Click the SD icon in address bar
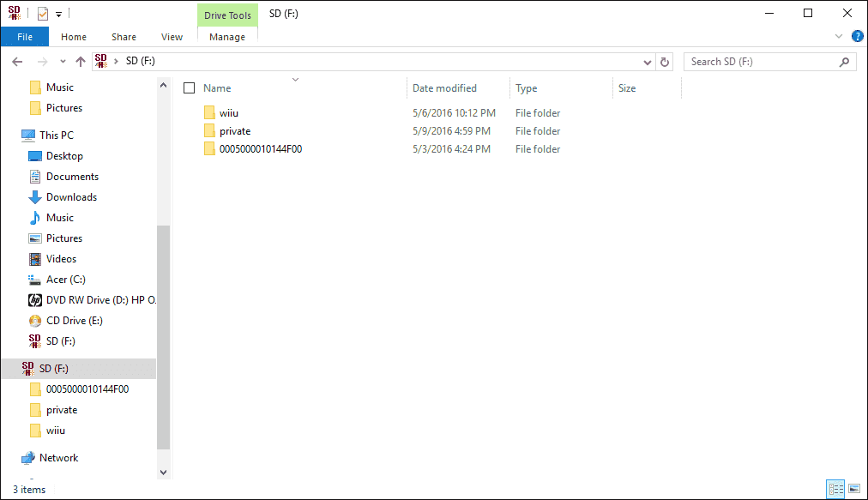Image resolution: width=868 pixels, height=500 pixels. [100, 61]
